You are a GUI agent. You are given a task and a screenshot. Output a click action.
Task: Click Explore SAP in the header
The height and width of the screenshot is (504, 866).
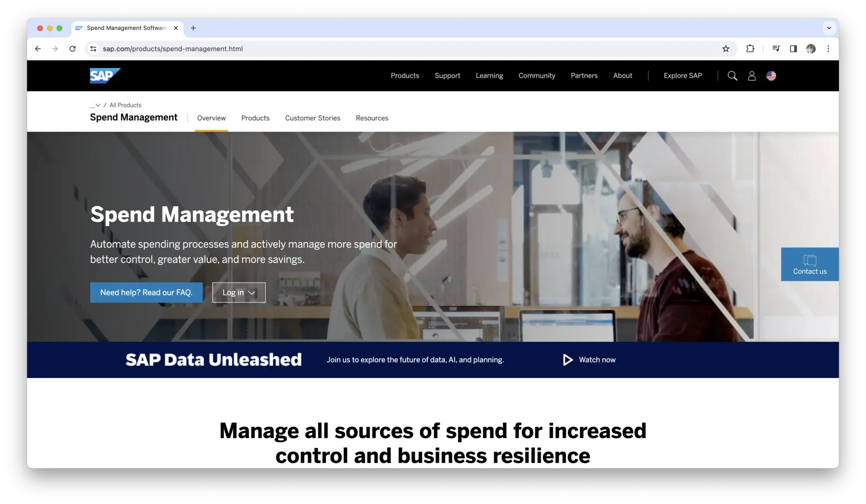point(682,76)
